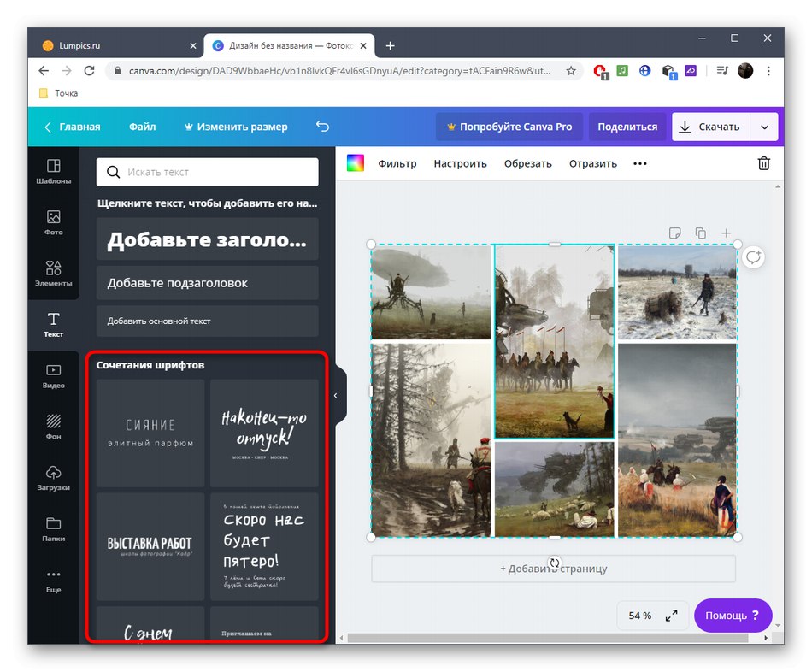The image size is (812, 672).
Task: Focus the Искать текст search field
Action: click(207, 172)
